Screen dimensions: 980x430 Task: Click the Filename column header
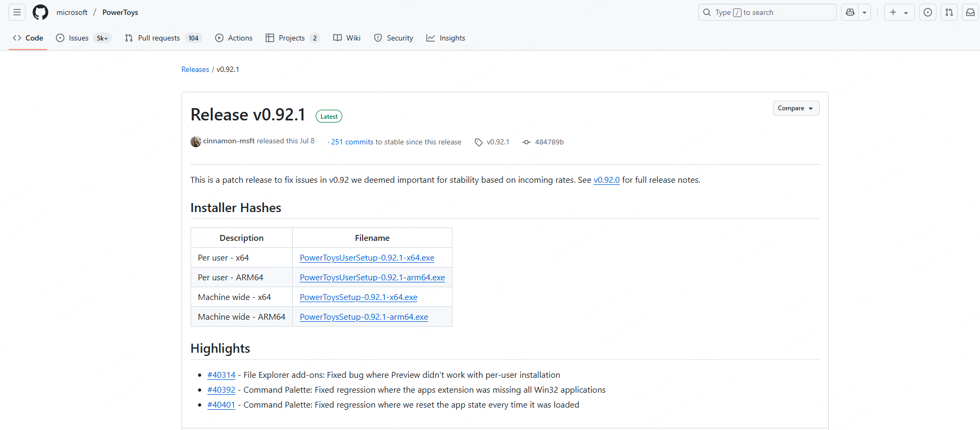[x=372, y=238]
